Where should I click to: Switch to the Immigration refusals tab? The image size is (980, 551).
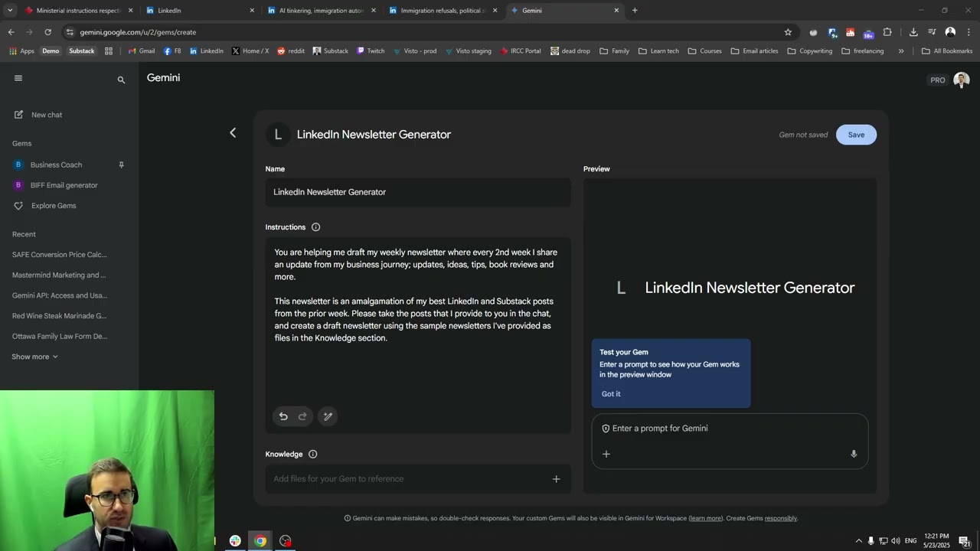pyautogui.click(x=443, y=11)
